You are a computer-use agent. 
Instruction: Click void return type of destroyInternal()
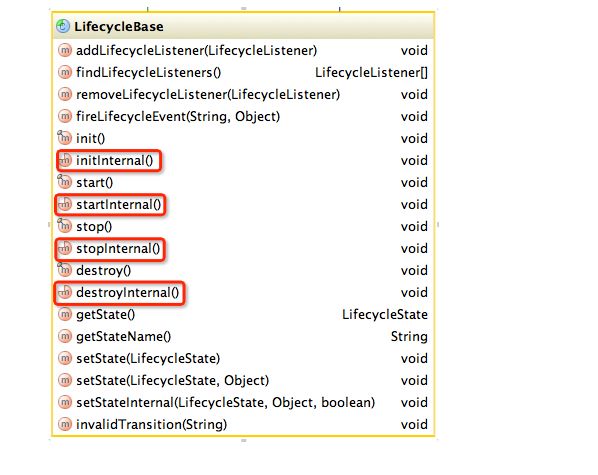tap(414, 293)
